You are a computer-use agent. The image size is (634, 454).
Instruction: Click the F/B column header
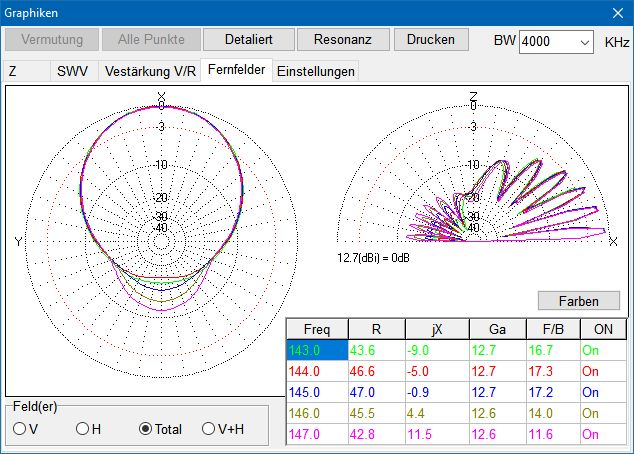point(553,329)
